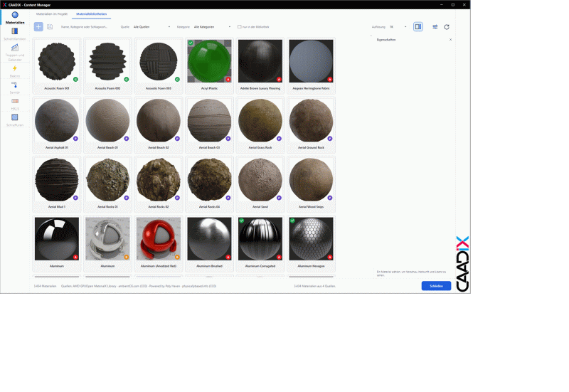Maximize the CAADIX Content Manager window

[453, 5]
